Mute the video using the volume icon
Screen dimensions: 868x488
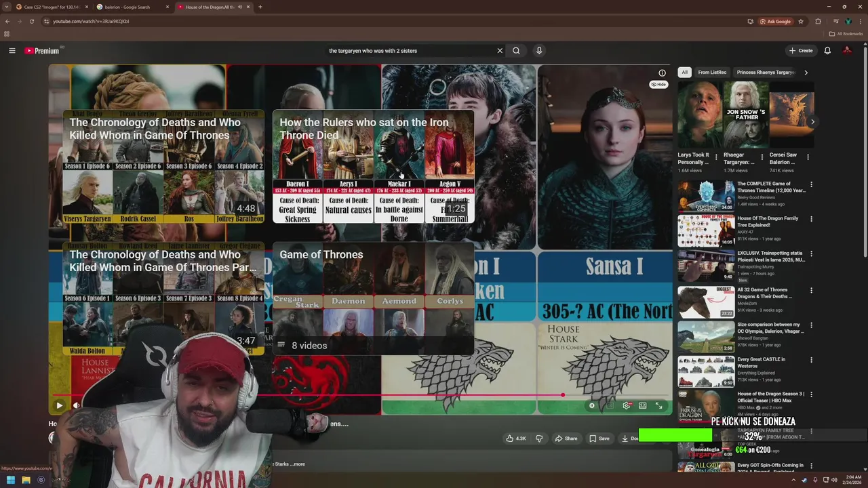click(77, 405)
